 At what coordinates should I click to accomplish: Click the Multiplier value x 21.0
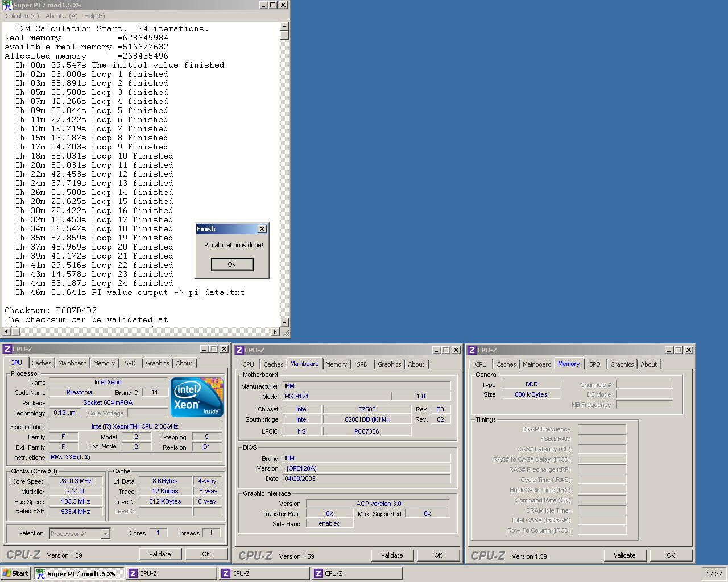76,491
